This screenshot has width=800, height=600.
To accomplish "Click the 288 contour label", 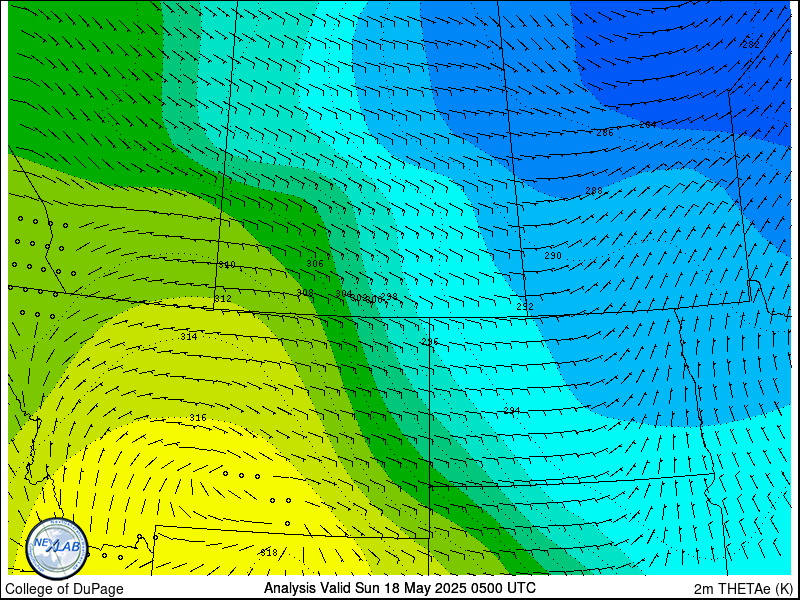I will (x=593, y=191).
